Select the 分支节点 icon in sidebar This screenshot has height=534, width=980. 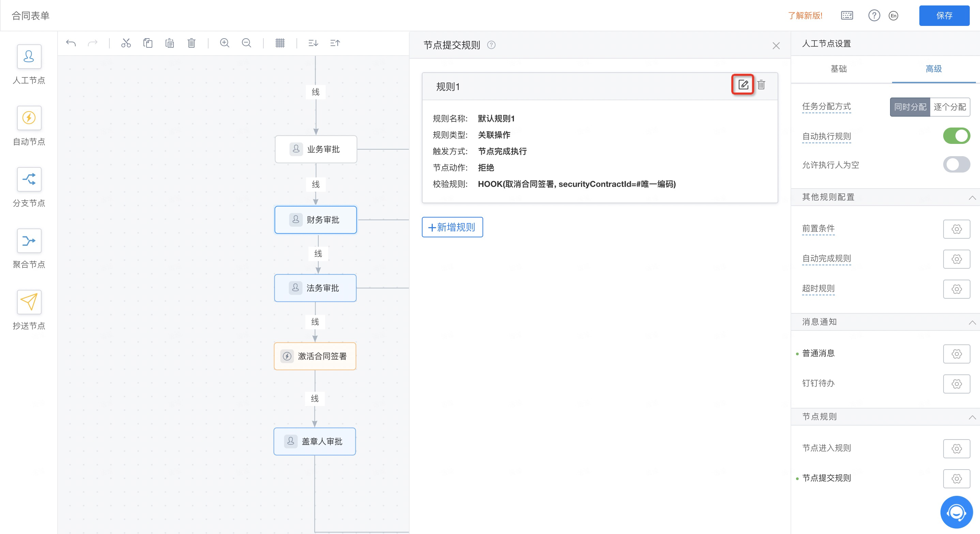[29, 179]
